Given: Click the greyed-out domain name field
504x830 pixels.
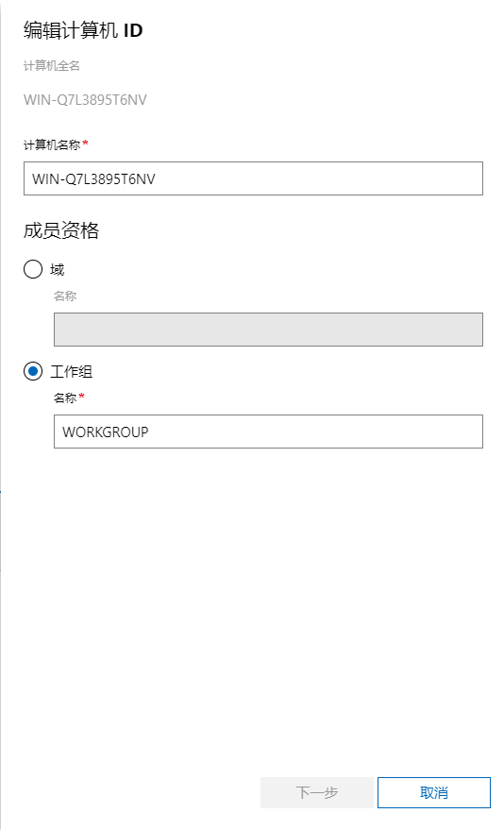Looking at the screenshot, I should (x=268, y=330).
